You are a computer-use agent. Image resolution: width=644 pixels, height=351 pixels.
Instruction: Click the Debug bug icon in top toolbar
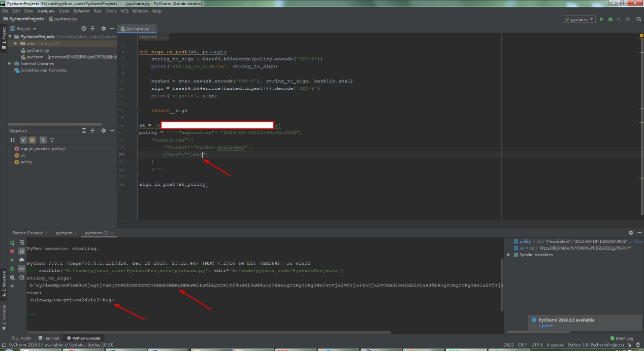(x=610, y=19)
